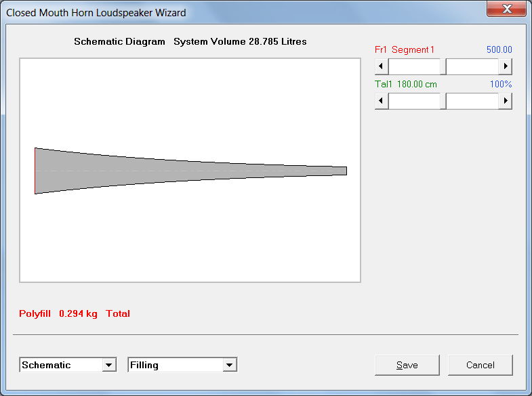Click the Tal1 slider track right of thumb
The image size is (532, 396).
tap(472, 101)
